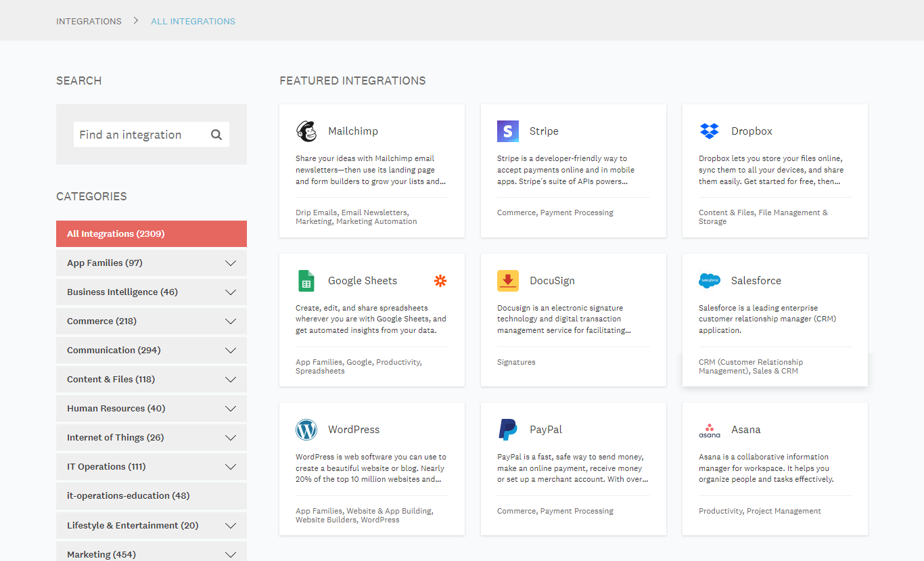Expand the Commerce category chevron
This screenshot has height=561, width=924.
(231, 321)
